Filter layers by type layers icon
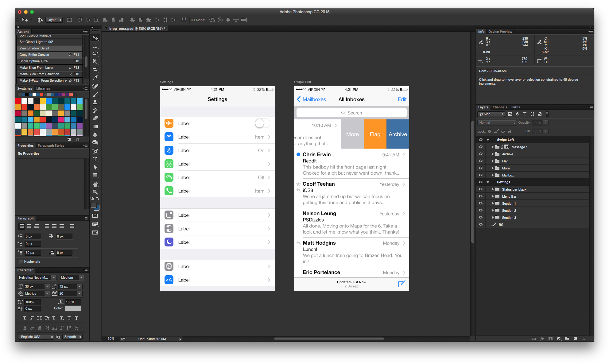The width and height of the screenshot is (609, 364). tap(525, 114)
